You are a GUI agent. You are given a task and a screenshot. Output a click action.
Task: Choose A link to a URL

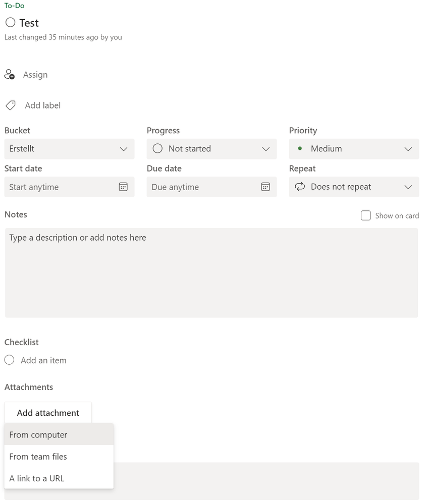coord(59,478)
